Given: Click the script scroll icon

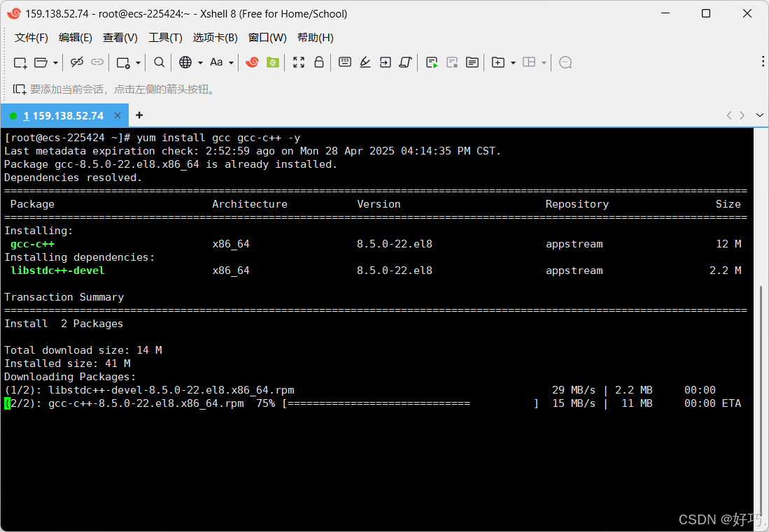Looking at the screenshot, I should [x=405, y=62].
